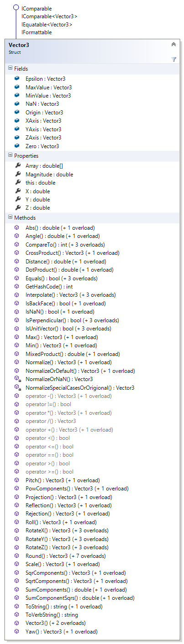Click the wrench icon beside Magnitude property
The width and height of the screenshot is (184, 644).
tap(17, 174)
